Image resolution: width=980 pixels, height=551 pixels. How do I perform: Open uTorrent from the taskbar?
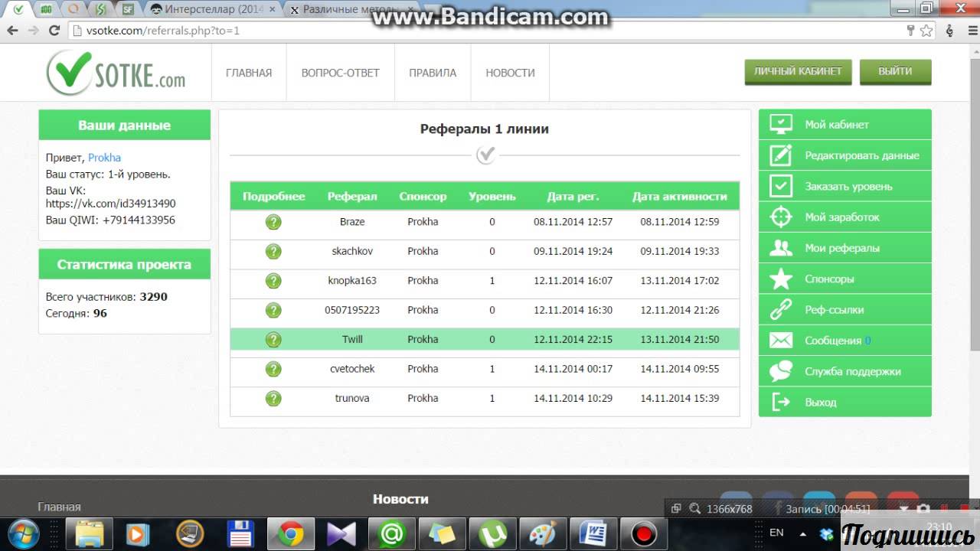coord(492,533)
